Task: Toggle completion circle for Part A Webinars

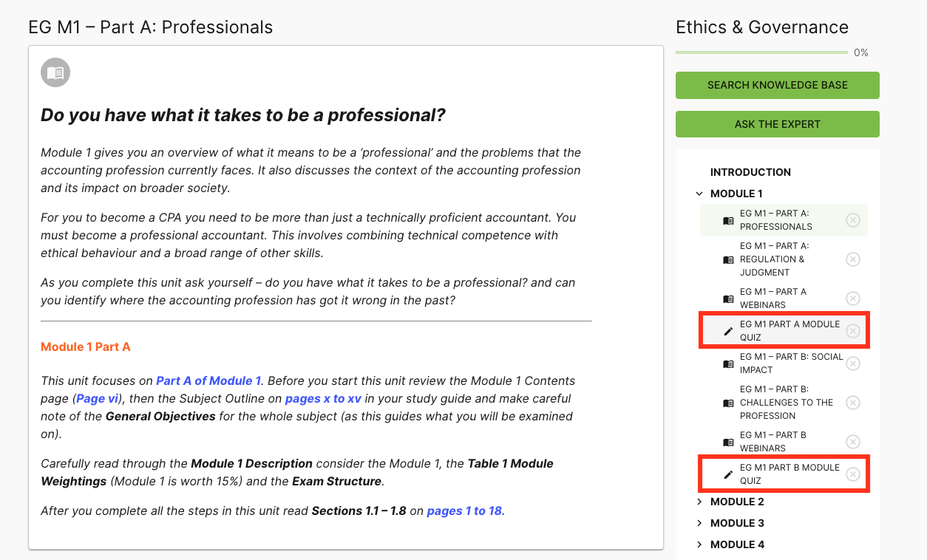Action: point(853,298)
